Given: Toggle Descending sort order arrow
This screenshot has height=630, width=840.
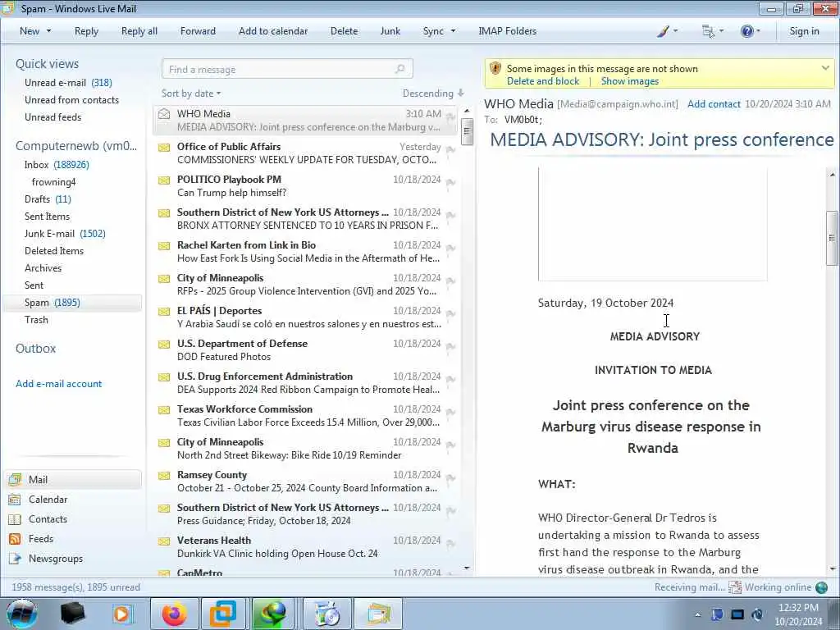Looking at the screenshot, I should (461, 94).
